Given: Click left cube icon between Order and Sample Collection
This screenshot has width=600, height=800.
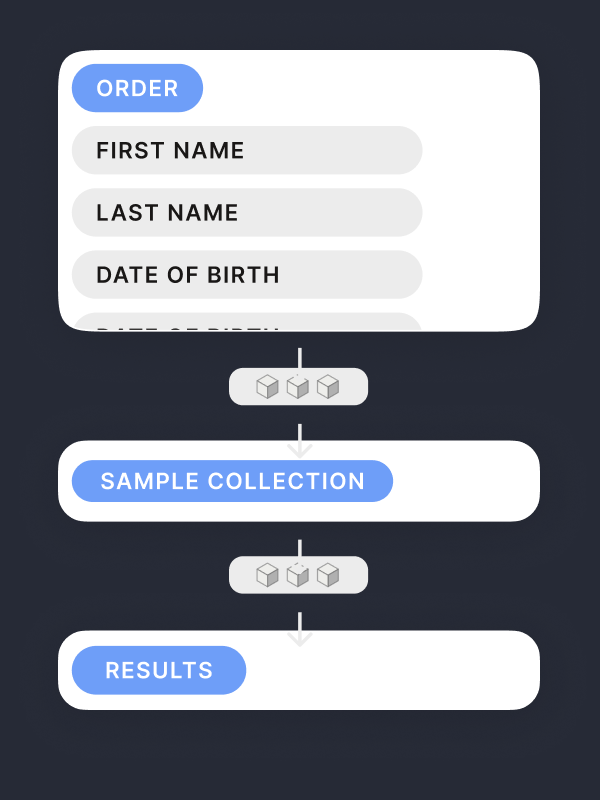Looking at the screenshot, I should click(x=267, y=387).
